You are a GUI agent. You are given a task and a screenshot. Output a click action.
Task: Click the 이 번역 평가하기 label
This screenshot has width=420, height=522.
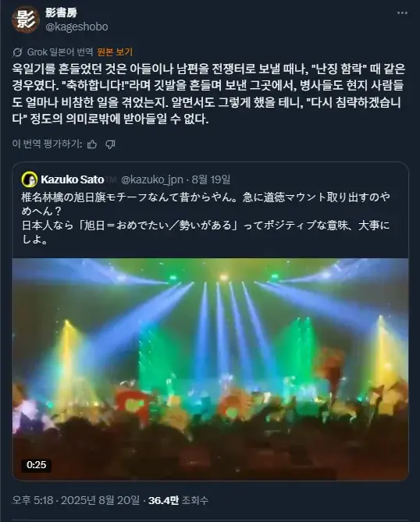coord(48,144)
